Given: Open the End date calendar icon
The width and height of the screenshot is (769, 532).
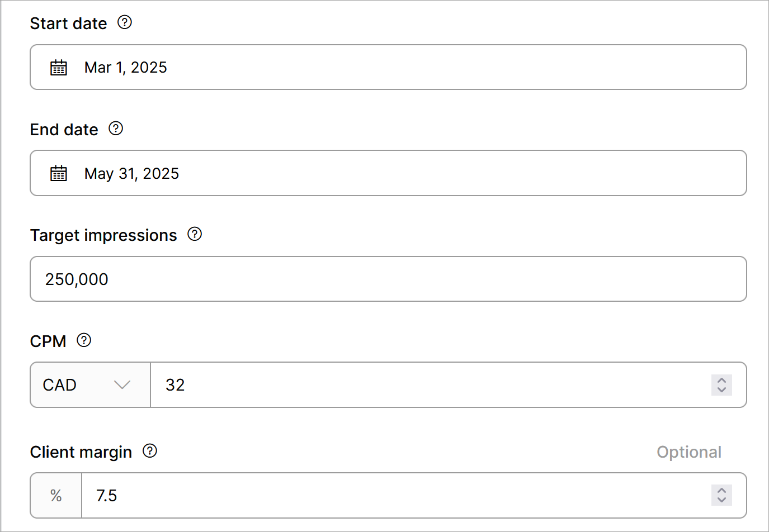Looking at the screenshot, I should tap(59, 173).
